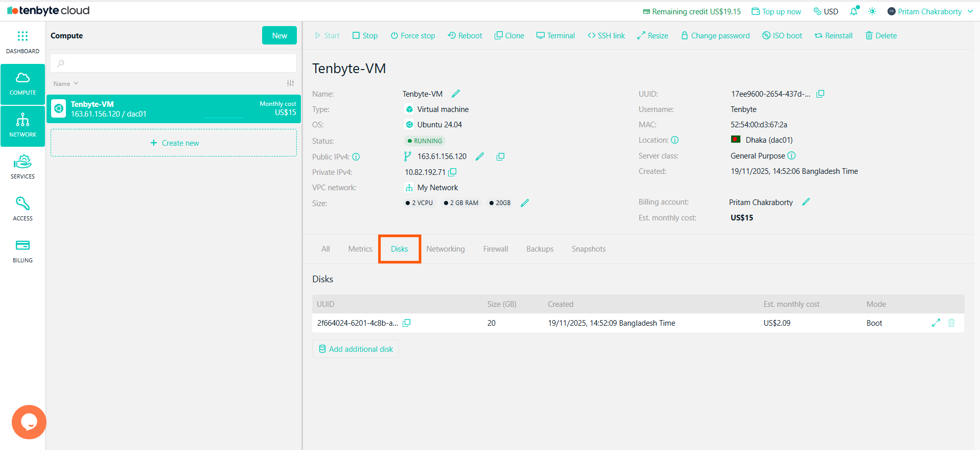Show Location info icon

[674, 140]
